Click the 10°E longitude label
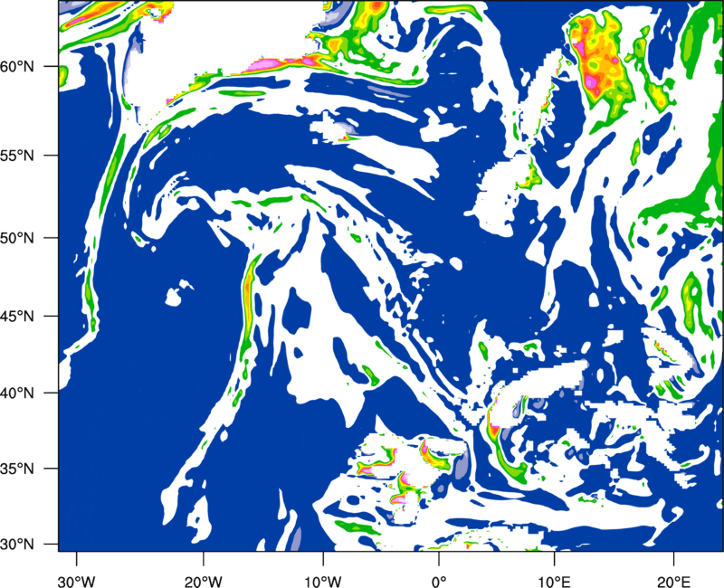 point(554,581)
